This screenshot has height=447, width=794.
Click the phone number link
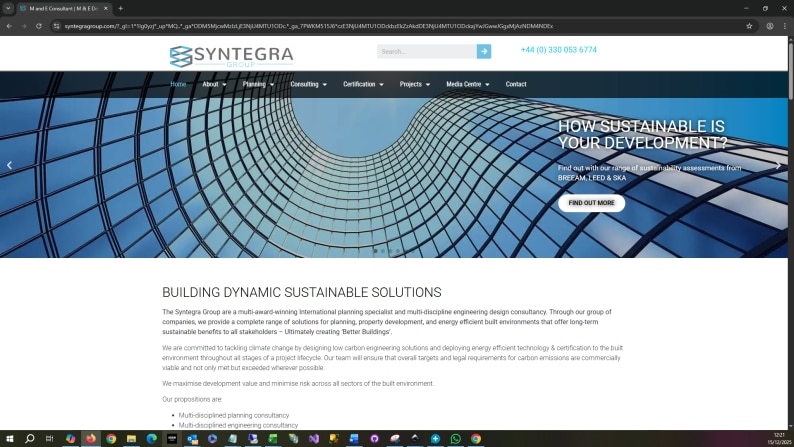click(558, 50)
